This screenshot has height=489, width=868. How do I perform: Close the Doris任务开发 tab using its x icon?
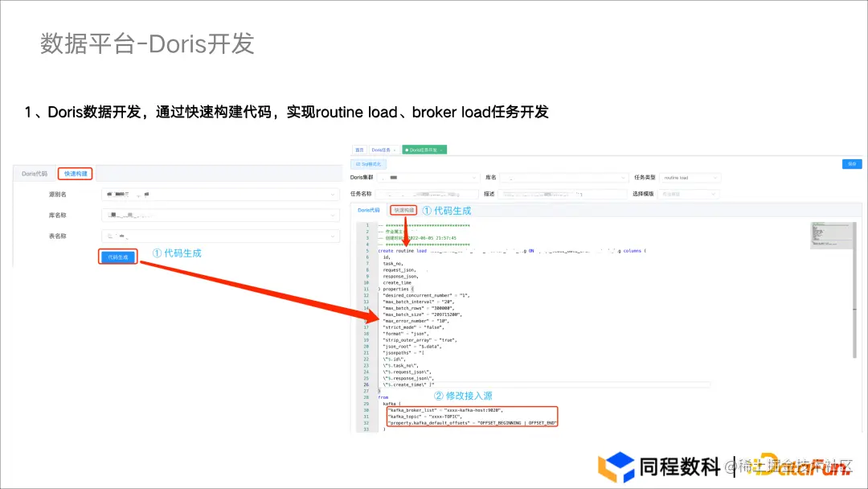pos(442,150)
